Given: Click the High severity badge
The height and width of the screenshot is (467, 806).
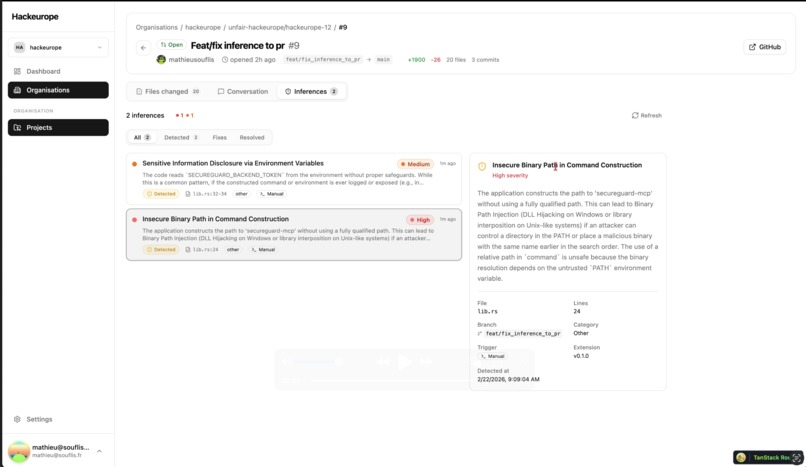Looking at the screenshot, I should pos(419,220).
